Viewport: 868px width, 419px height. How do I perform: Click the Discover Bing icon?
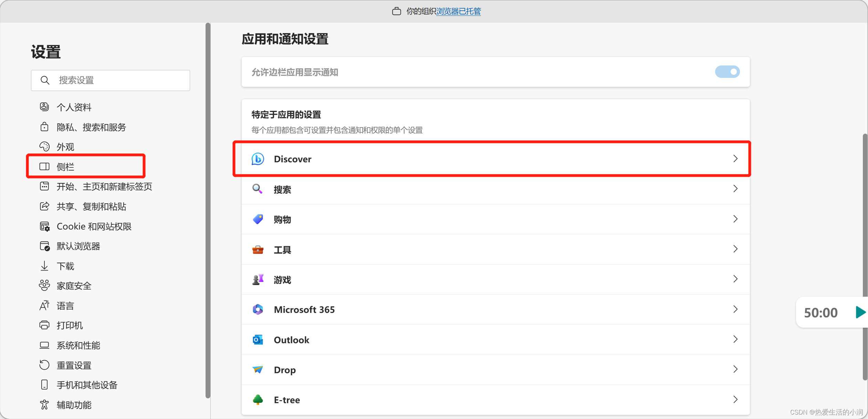click(x=258, y=159)
